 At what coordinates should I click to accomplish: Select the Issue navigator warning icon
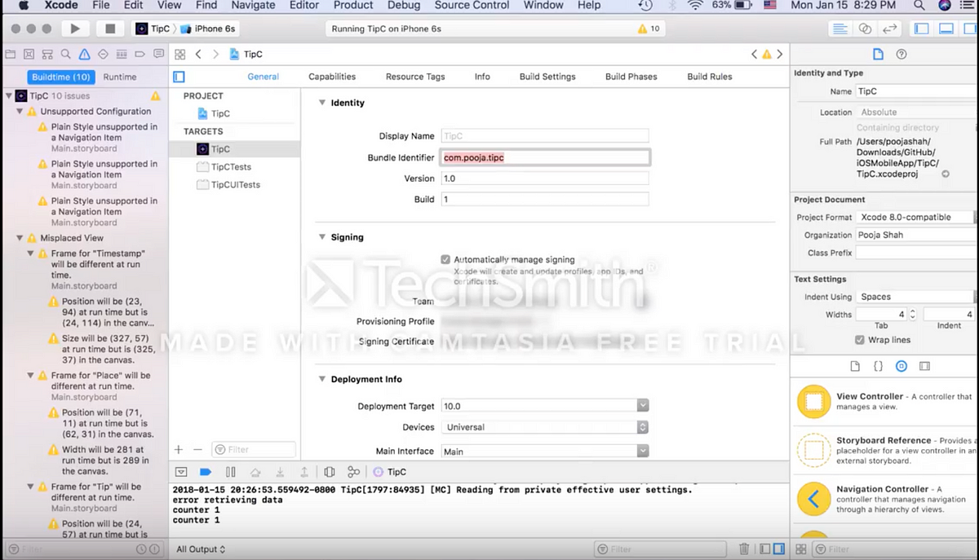click(x=84, y=55)
